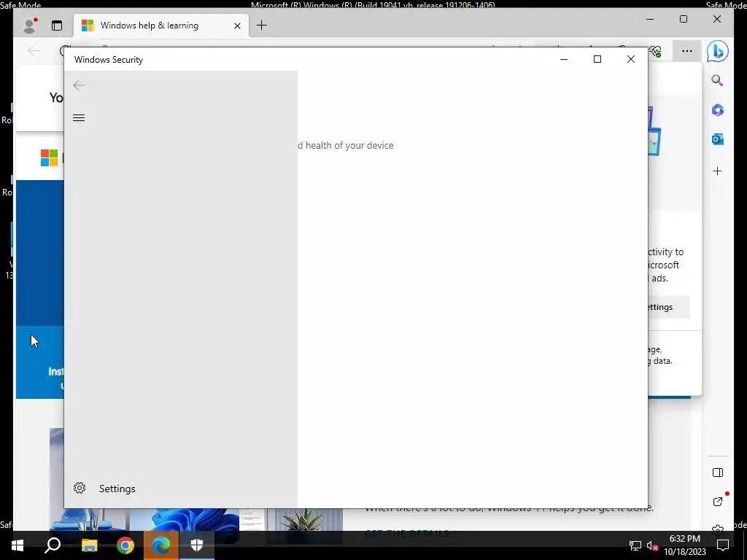Close the Windows help & learning tab
Screen dimensions: 747x560
click(237, 26)
